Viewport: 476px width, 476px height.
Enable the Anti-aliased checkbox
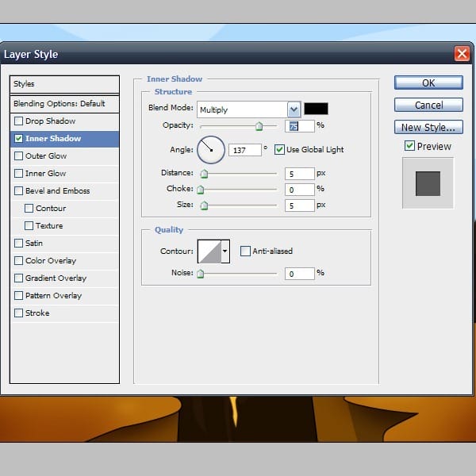pos(245,251)
